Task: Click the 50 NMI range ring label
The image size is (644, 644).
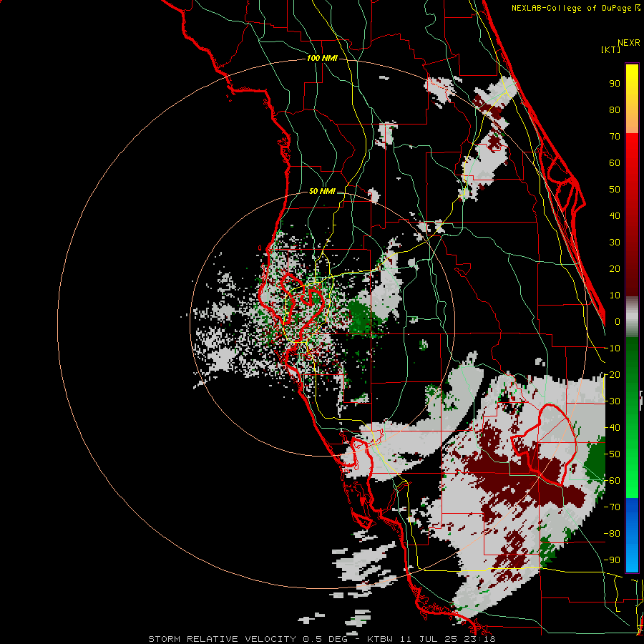Action: [322, 191]
